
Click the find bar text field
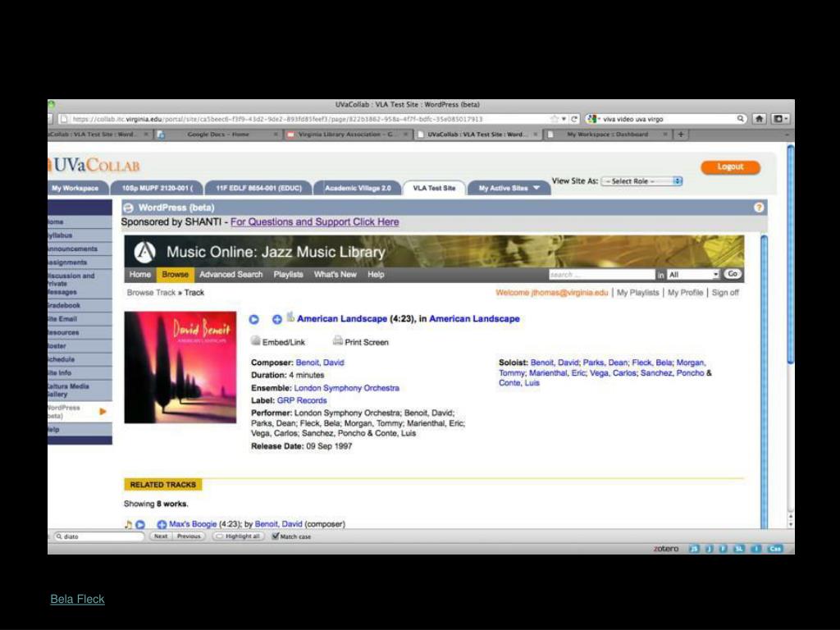click(x=98, y=536)
